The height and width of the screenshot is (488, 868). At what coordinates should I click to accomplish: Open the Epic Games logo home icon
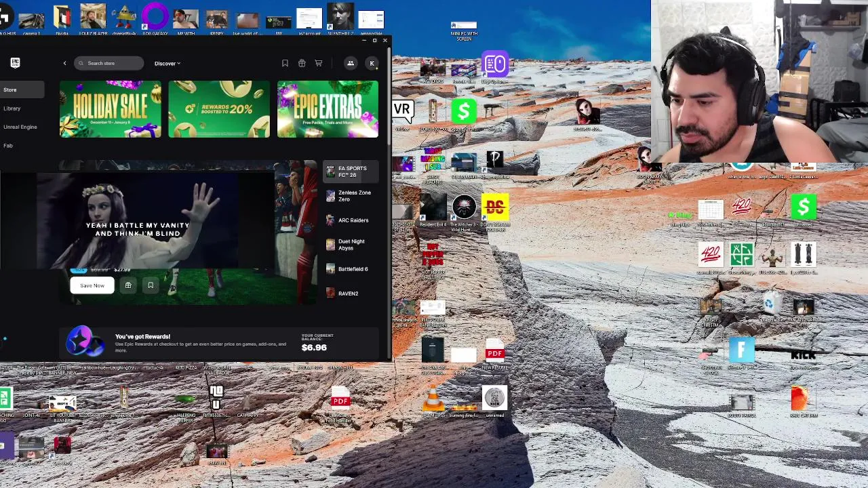(x=15, y=63)
